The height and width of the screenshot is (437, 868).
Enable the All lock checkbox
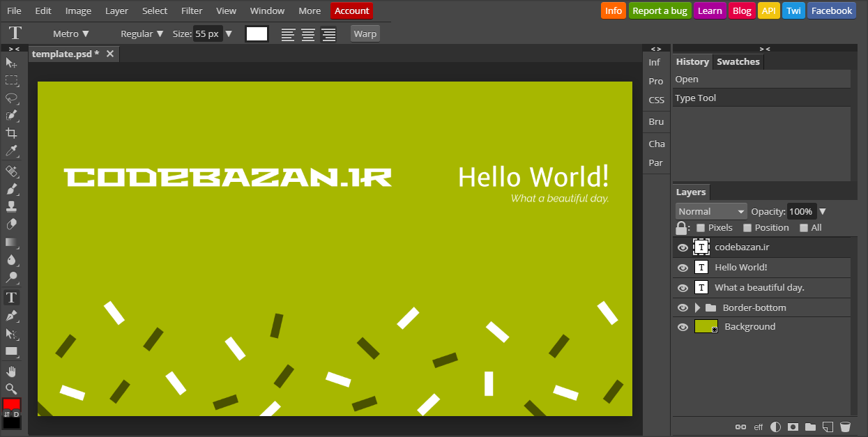pyautogui.click(x=804, y=228)
